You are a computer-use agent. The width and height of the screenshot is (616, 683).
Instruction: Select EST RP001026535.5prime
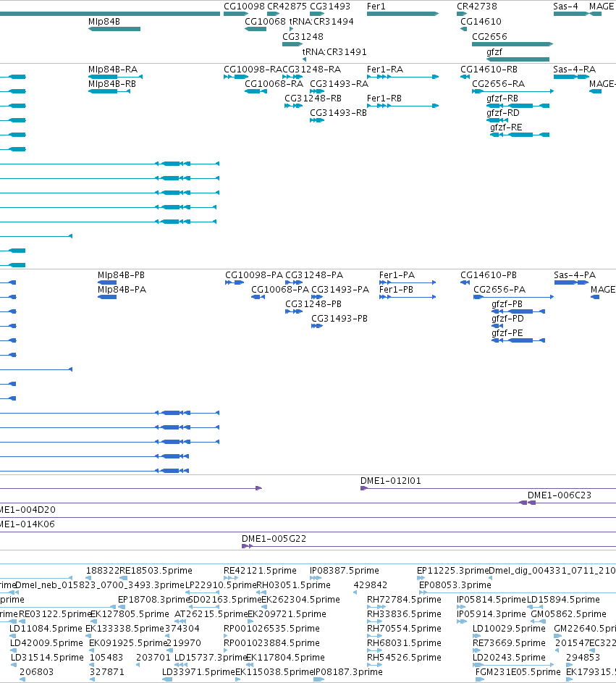[x=226, y=636]
